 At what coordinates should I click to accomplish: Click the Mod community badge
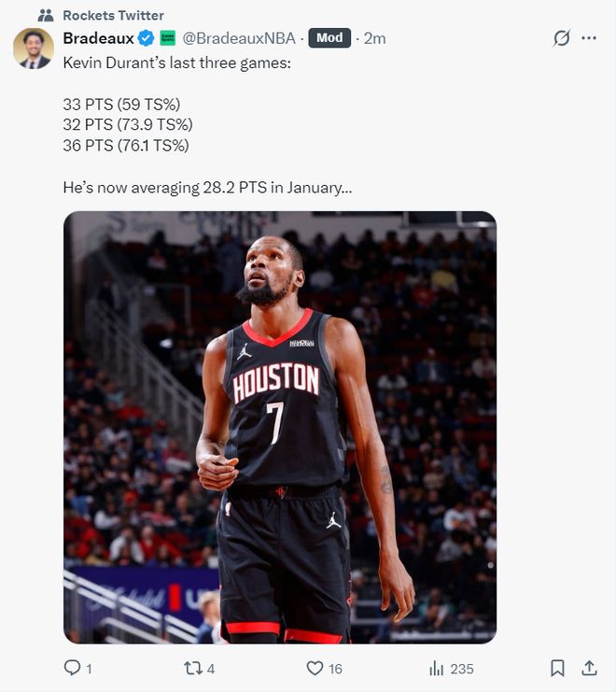329,38
